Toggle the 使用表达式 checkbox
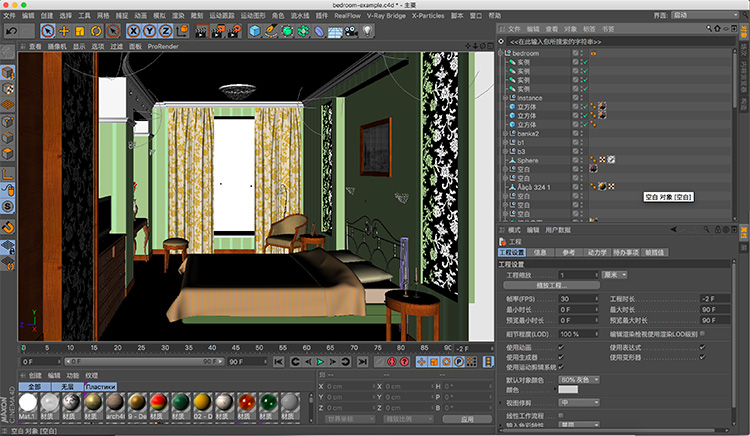 click(702, 348)
